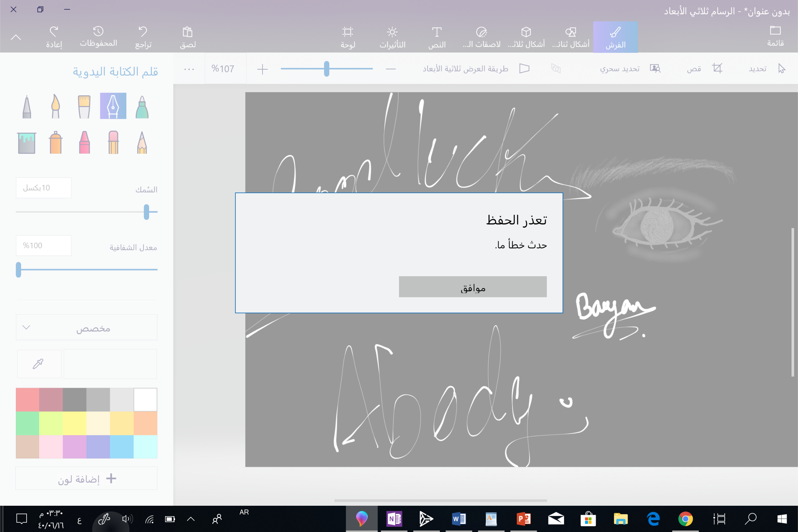Image resolution: width=798 pixels, height=532 pixels.
Task: Open the النص text tab
Action: (437, 37)
